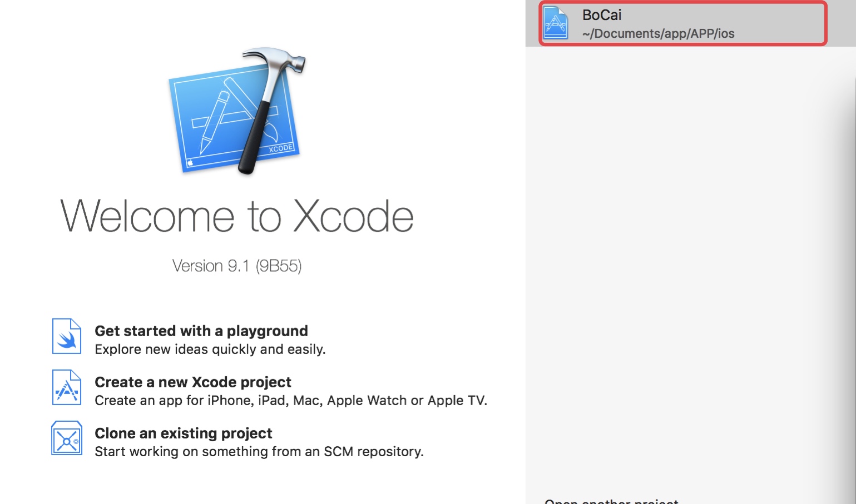Click the "Create a new Xcode project" heading
This screenshot has width=856, height=504.
click(x=192, y=382)
